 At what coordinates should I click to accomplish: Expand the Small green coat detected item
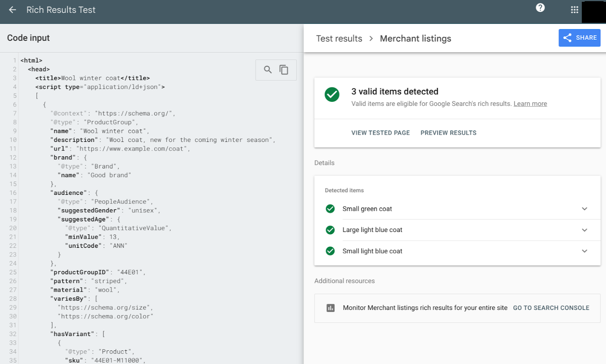click(x=584, y=208)
